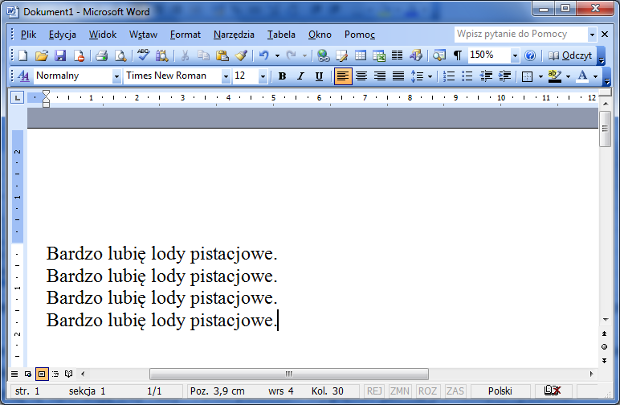Open the Format menu

185,35
